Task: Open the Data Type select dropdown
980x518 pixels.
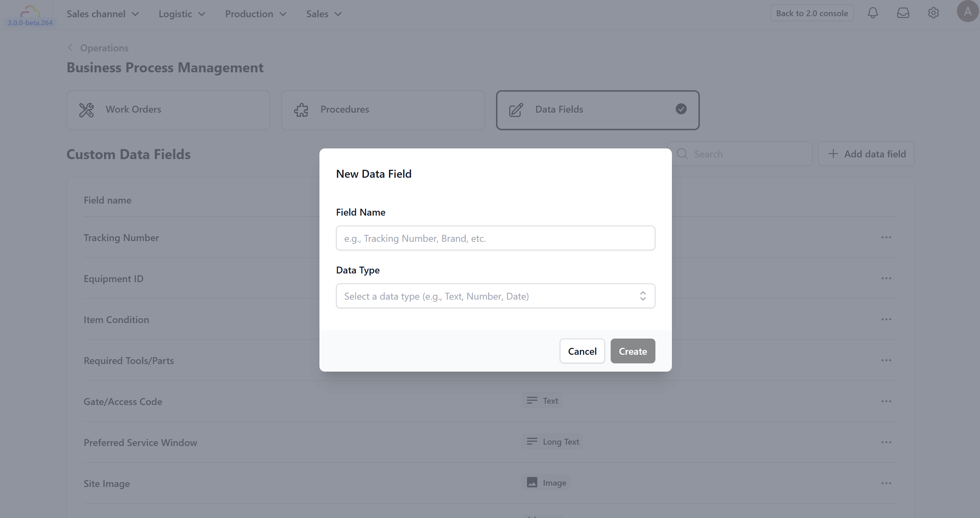Action: click(495, 296)
